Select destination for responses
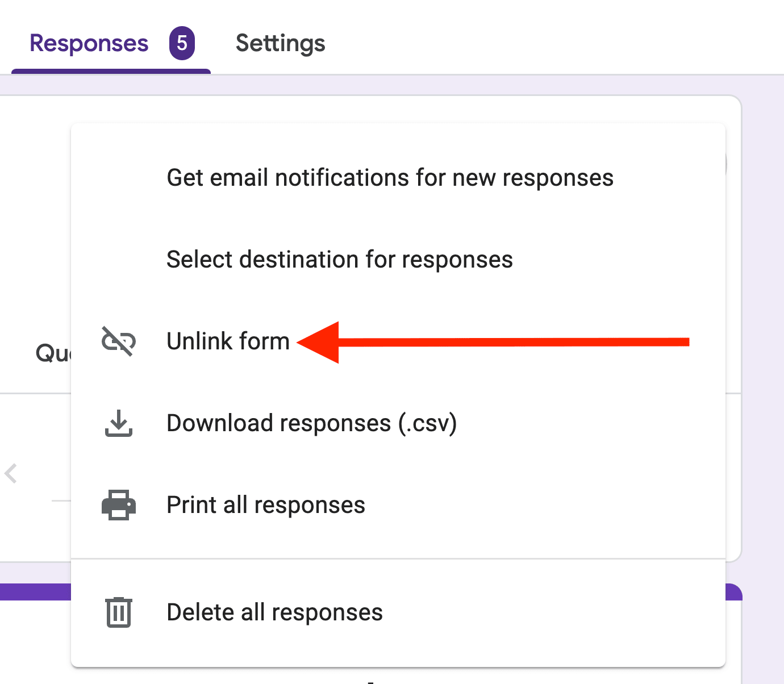The width and height of the screenshot is (784, 684). [x=339, y=260]
